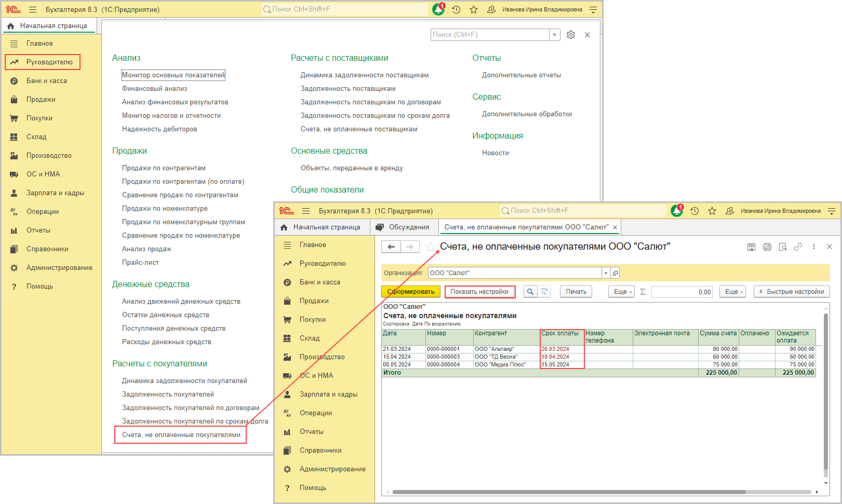Viewport: 842px width, 504px height.
Task: Open 'Продажи по номенклатуре' link
Action: (165, 209)
